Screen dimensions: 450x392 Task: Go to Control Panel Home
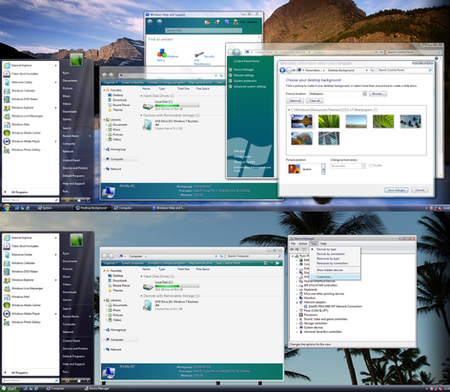[x=246, y=61]
